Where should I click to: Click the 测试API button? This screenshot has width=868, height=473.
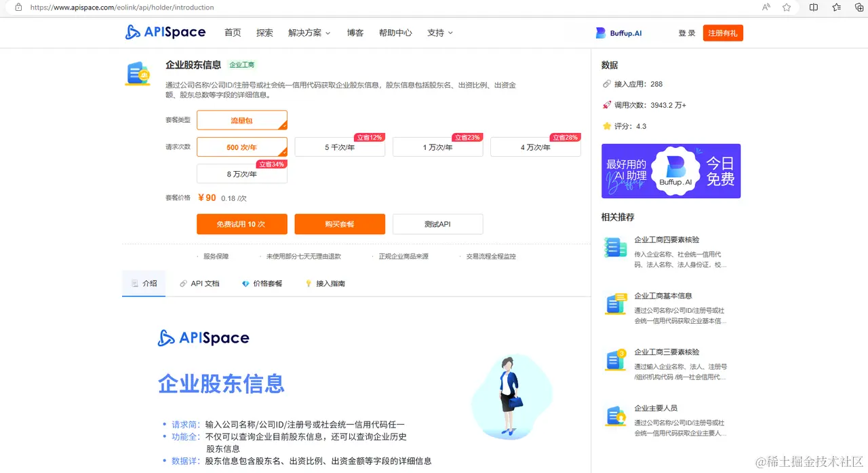pos(438,224)
